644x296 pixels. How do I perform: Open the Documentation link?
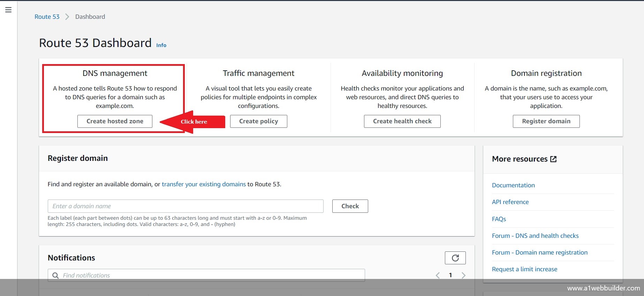[x=513, y=185]
